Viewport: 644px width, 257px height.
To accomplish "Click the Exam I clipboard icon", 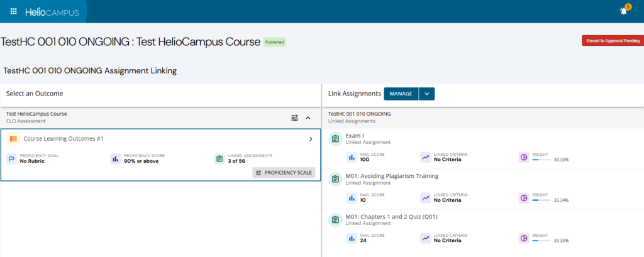I will pos(336,139).
